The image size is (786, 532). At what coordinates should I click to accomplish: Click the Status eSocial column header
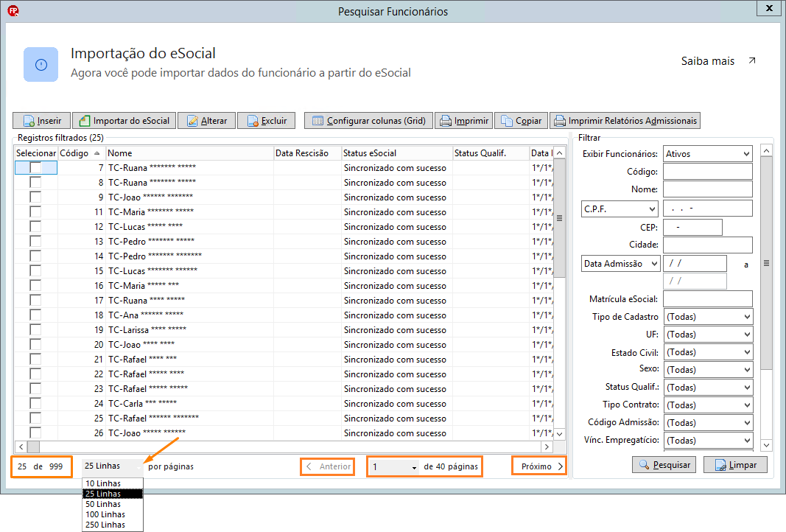point(396,153)
